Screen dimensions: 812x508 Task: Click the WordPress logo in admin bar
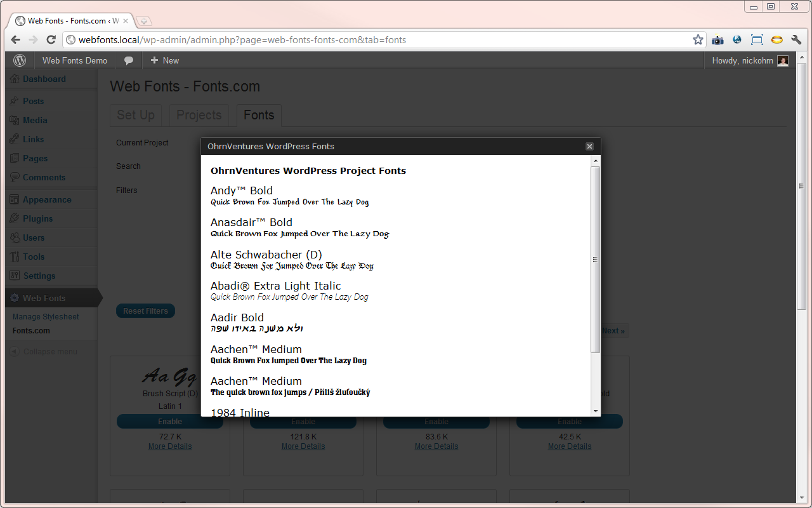click(20, 60)
